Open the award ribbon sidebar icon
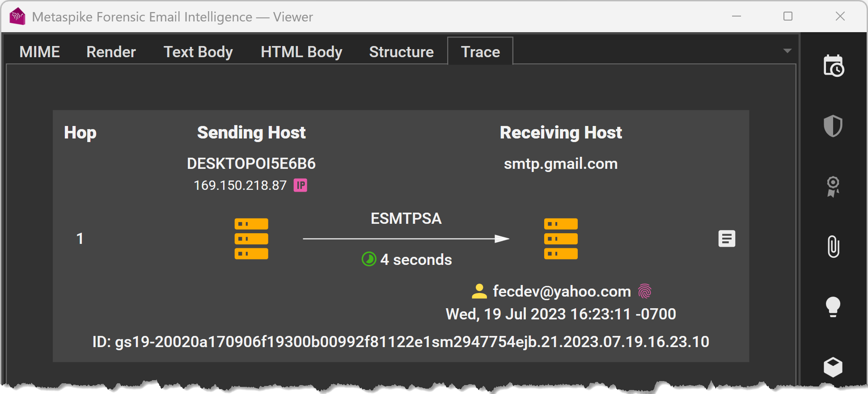This screenshot has width=868, height=394. pyautogui.click(x=833, y=187)
